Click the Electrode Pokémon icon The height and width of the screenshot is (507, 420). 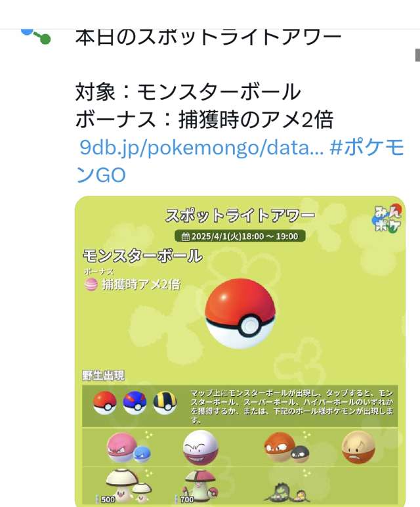click(201, 448)
